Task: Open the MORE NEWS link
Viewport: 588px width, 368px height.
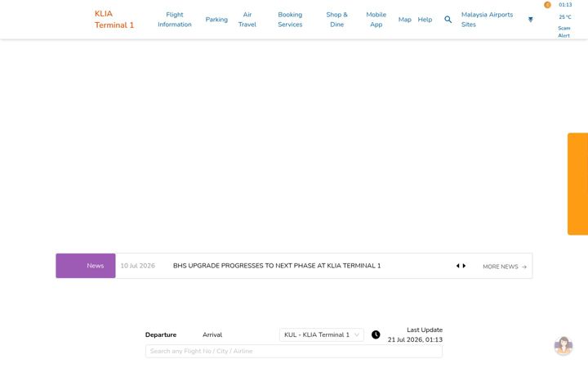Action: click(505, 267)
